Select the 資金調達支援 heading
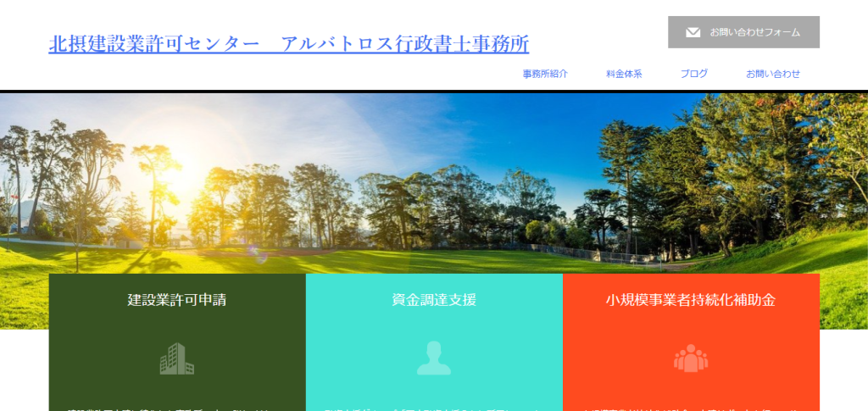 click(433, 299)
